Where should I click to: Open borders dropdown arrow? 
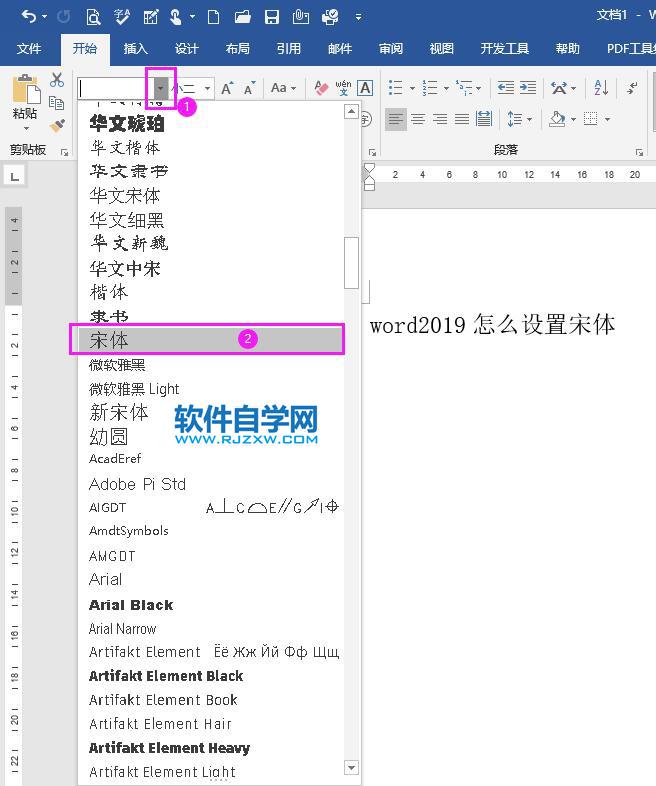607,119
